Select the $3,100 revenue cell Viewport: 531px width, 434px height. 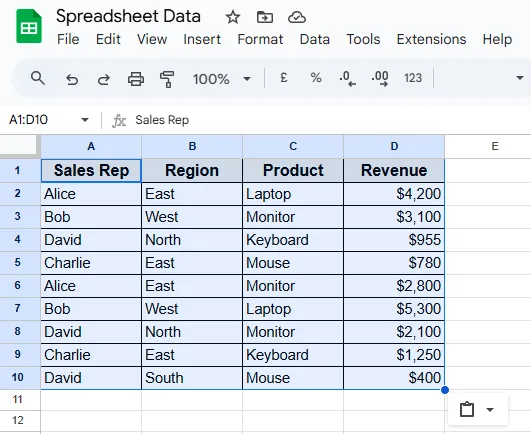click(x=394, y=217)
